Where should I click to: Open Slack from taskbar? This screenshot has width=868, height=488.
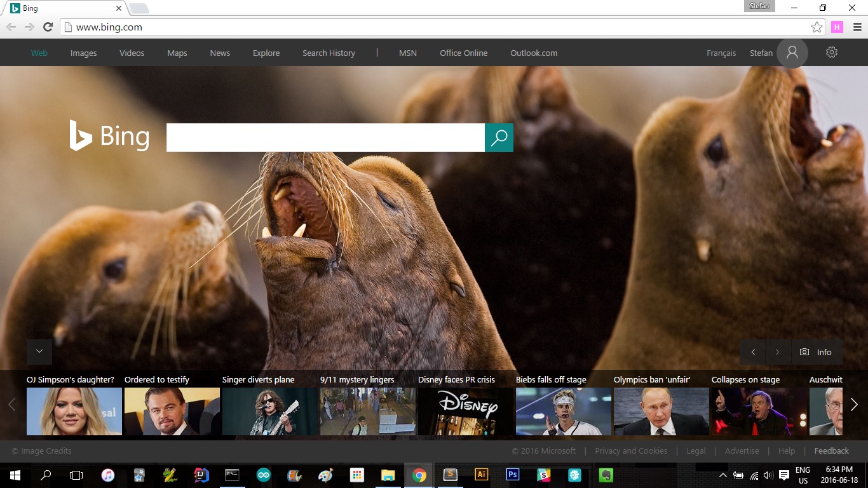[x=543, y=475]
